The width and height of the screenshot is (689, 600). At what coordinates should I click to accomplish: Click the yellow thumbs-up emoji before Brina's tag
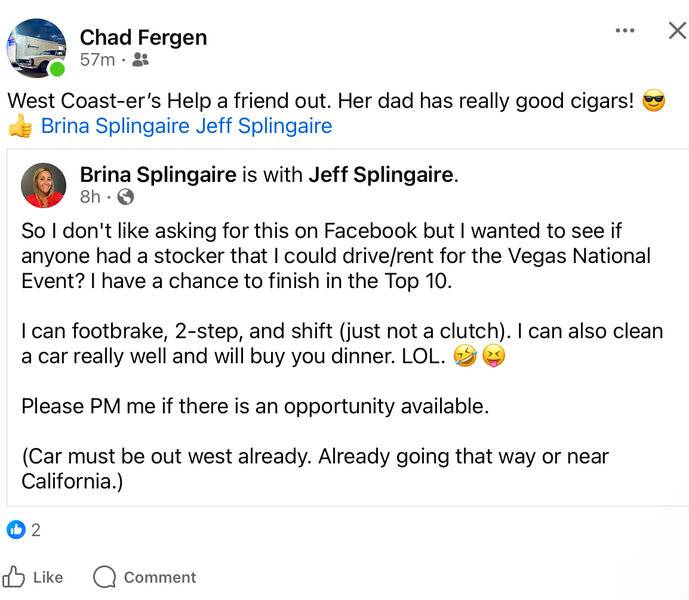(x=20, y=126)
